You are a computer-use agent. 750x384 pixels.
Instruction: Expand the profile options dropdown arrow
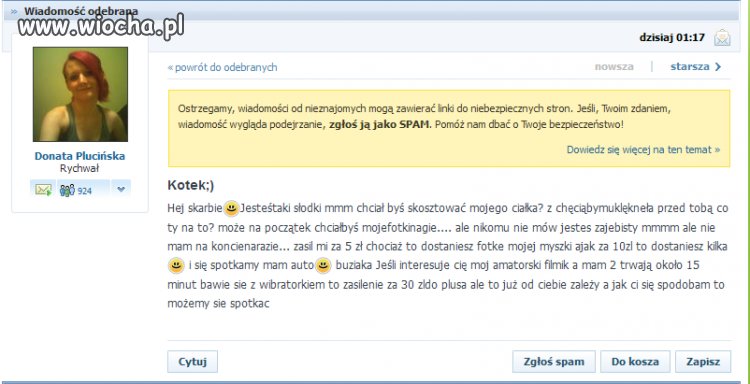point(121,190)
